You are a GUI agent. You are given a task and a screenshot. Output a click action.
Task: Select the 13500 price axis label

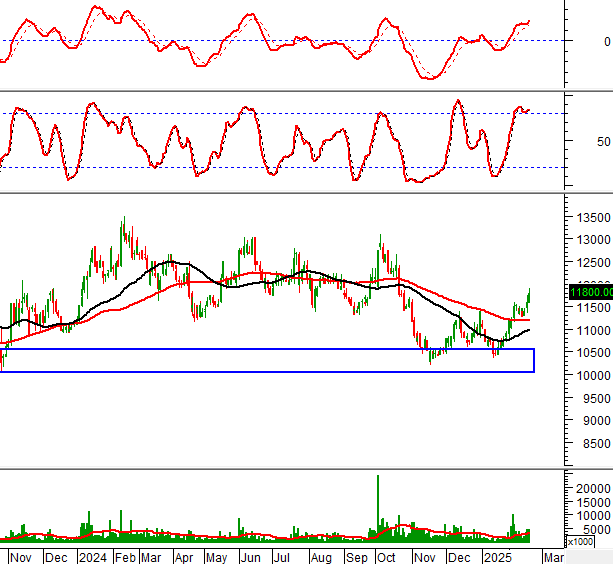(593, 217)
